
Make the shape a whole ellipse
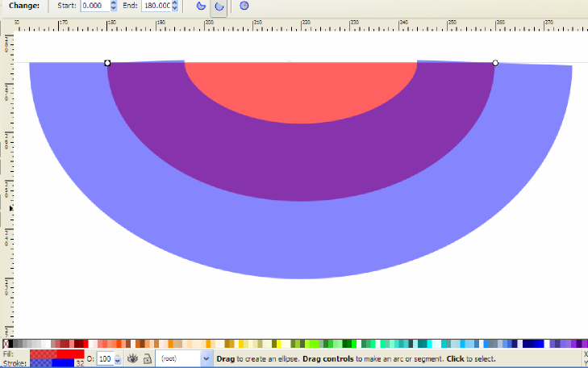[244, 6]
